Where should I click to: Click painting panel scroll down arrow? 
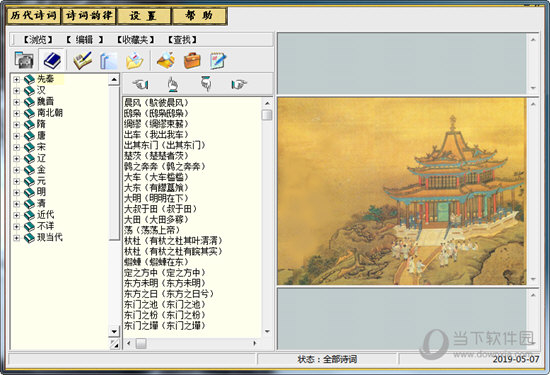533,279
